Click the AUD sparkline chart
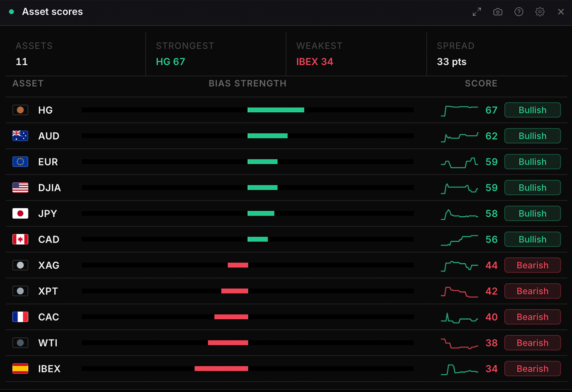Viewport: 572px width, 392px height. click(x=460, y=136)
